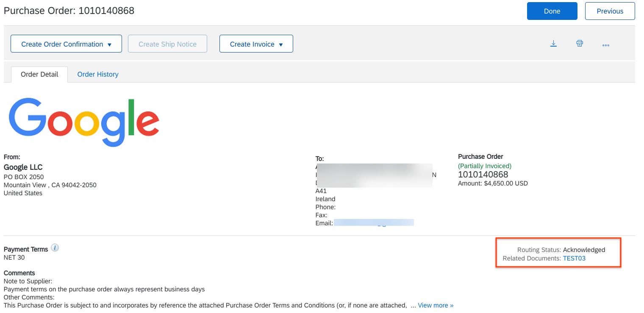Viewport: 644px width, 313px height.
Task: Click the Fax: label
Action: [322, 215]
